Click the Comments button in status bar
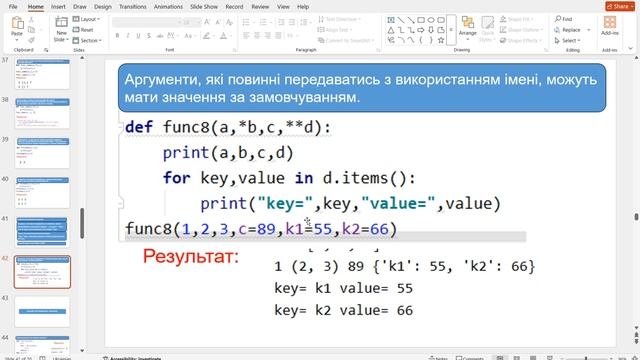 469,358
